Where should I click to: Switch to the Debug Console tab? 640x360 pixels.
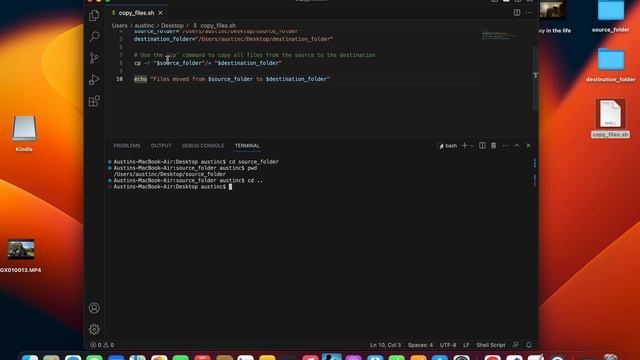203,146
